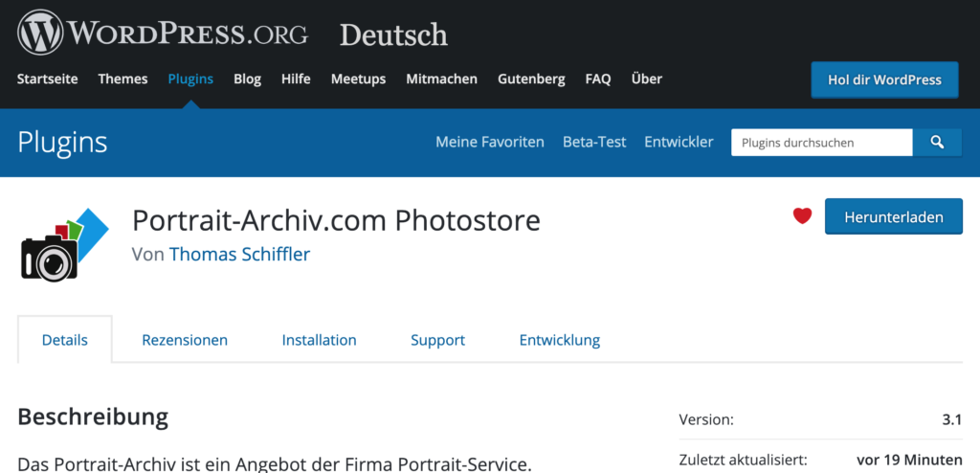The height and width of the screenshot is (473, 980).
Task: Click the Photostore camera plugin icon
Action: coord(64,243)
